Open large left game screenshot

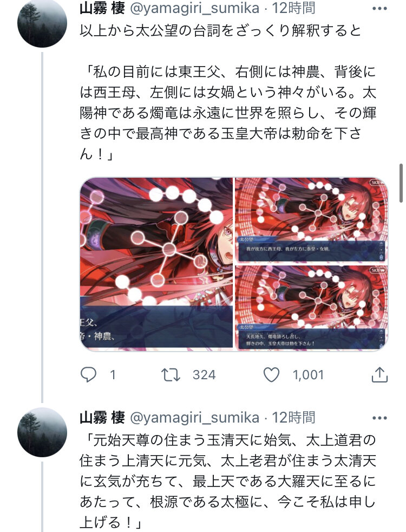tap(156, 263)
